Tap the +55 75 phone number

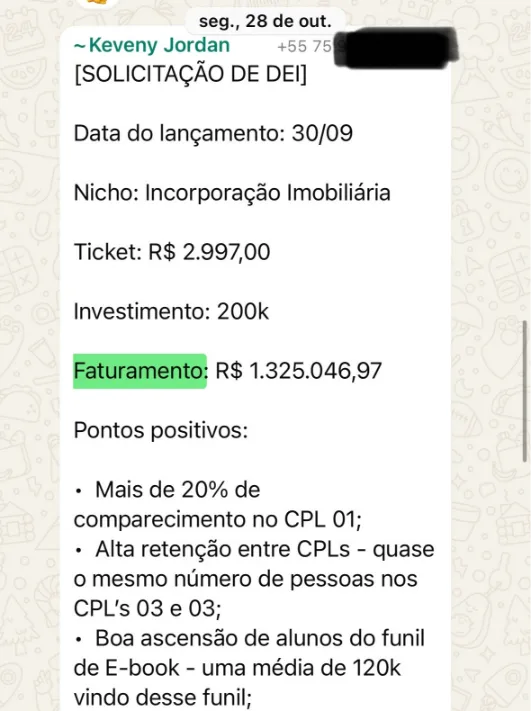coord(305,46)
